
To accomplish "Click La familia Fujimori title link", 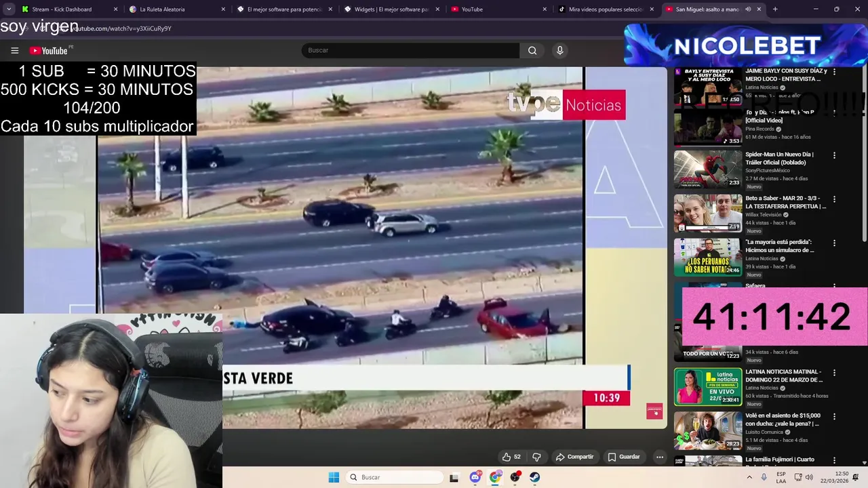I will (x=780, y=460).
